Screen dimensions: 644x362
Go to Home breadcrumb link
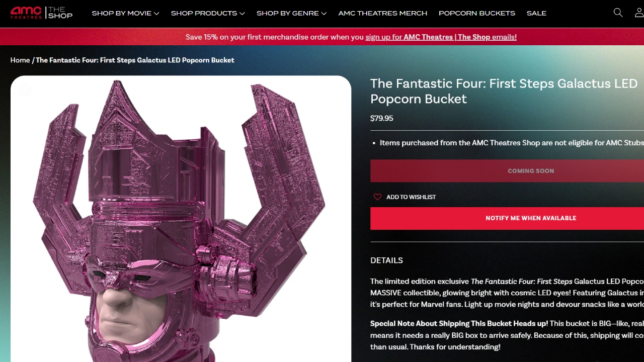[20, 60]
